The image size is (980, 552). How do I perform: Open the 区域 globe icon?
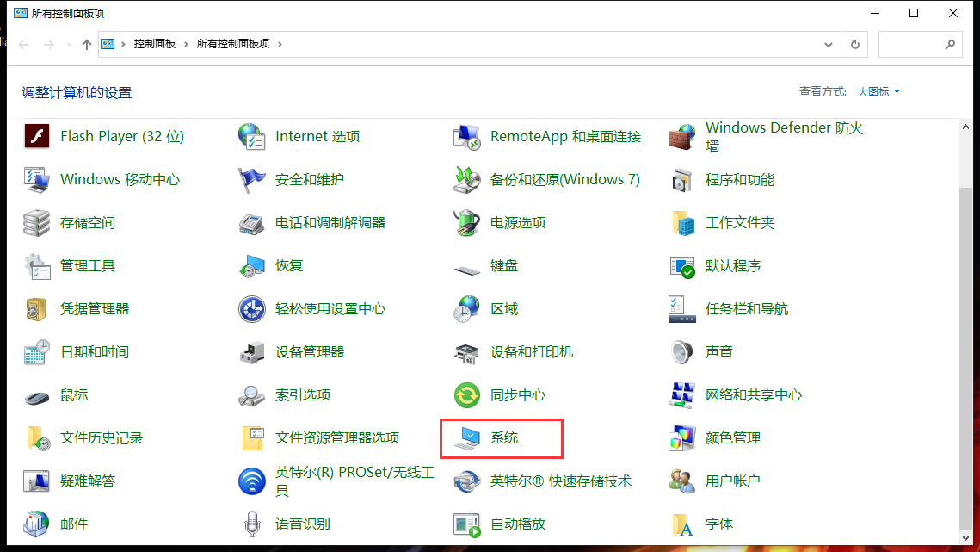pyautogui.click(x=467, y=308)
